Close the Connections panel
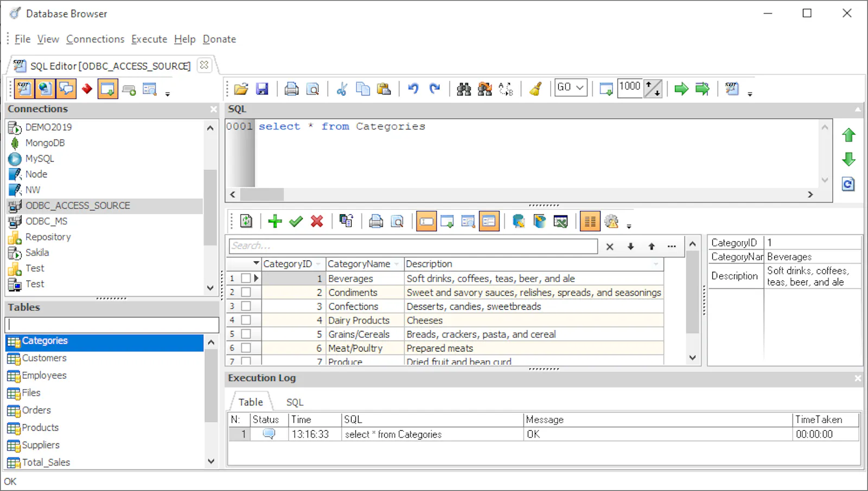868x491 pixels. click(x=214, y=109)
